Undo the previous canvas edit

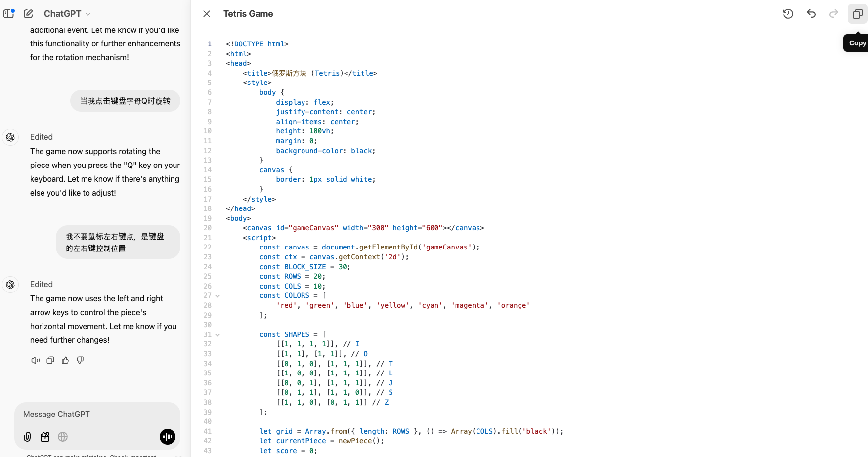tap(811, 14)
